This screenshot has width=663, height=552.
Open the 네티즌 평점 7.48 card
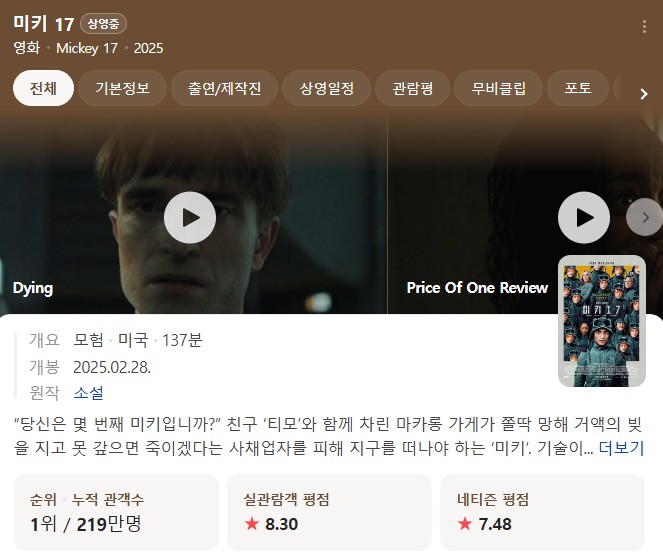(542, 512)
